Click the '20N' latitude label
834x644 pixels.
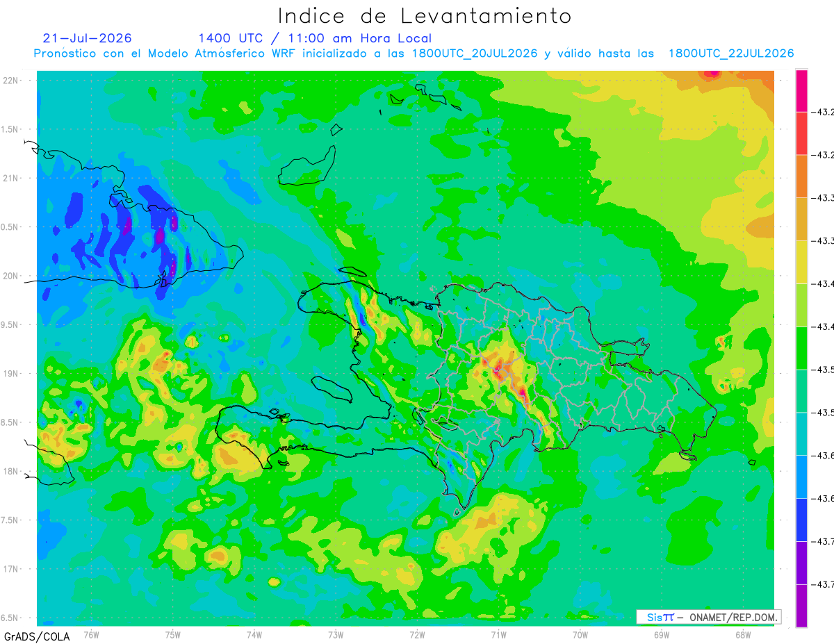click(10, 276)
